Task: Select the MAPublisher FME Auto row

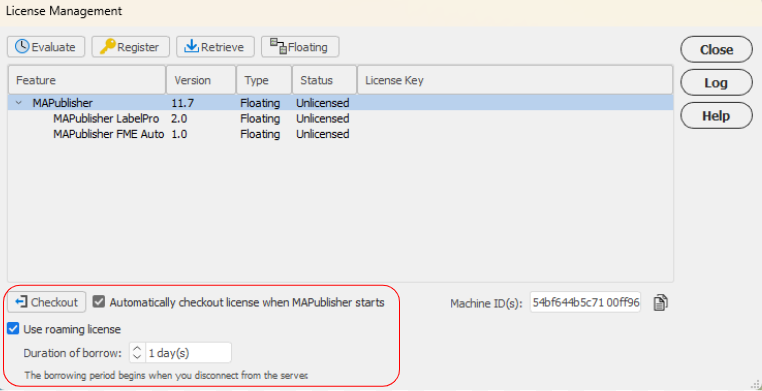Action: click(x=340, y=134)
